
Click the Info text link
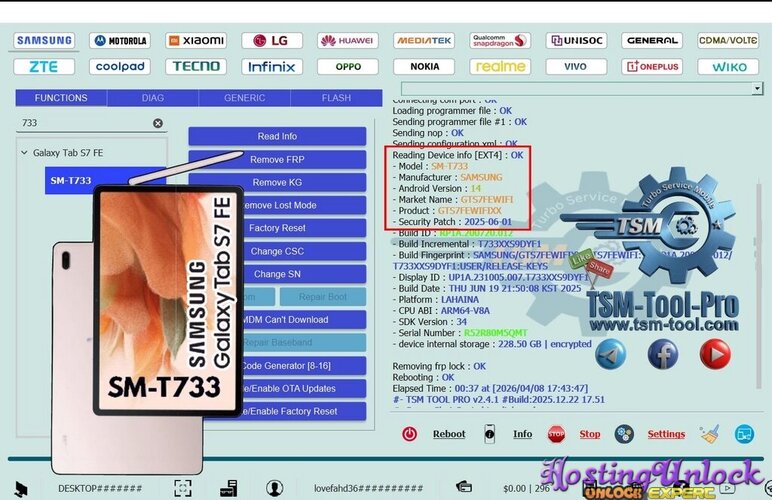522,434
